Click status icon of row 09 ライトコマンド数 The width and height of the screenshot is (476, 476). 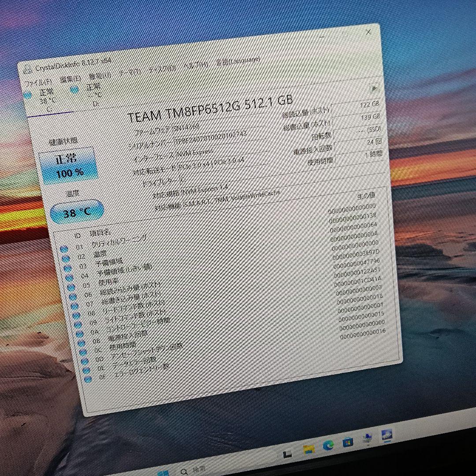[78, 325]
